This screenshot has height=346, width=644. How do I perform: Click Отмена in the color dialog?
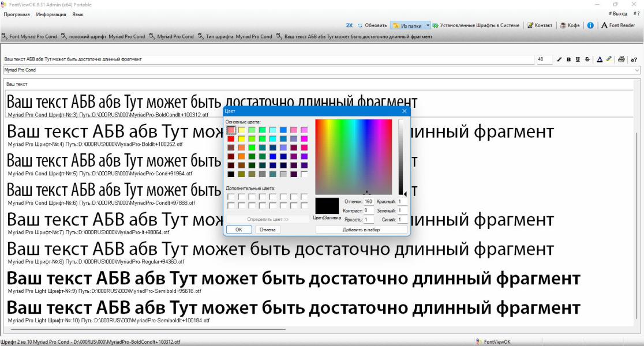(267, 230)
